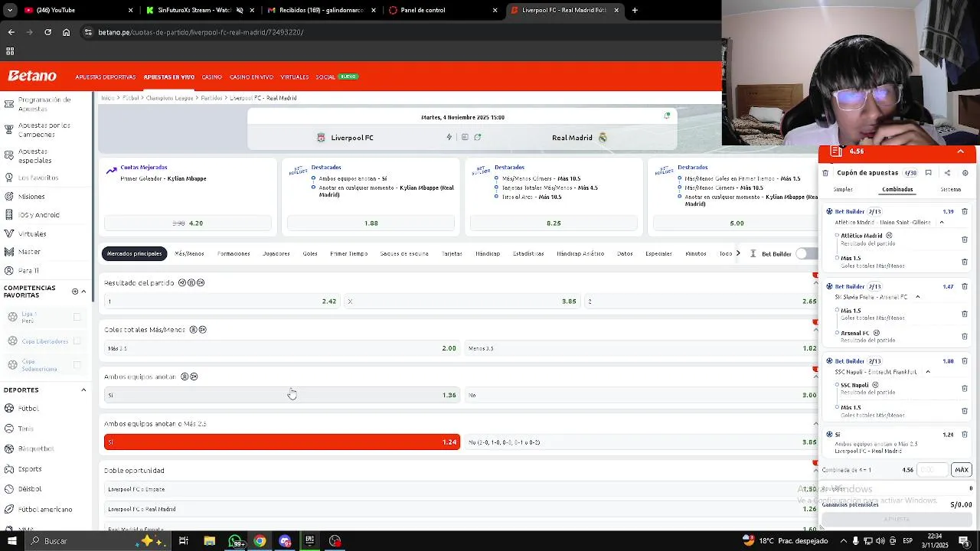Screen dimensions: 980x551
Task: Select Ambos equipos anotan Sí at 1.36
Action: [x=282, y=395]
